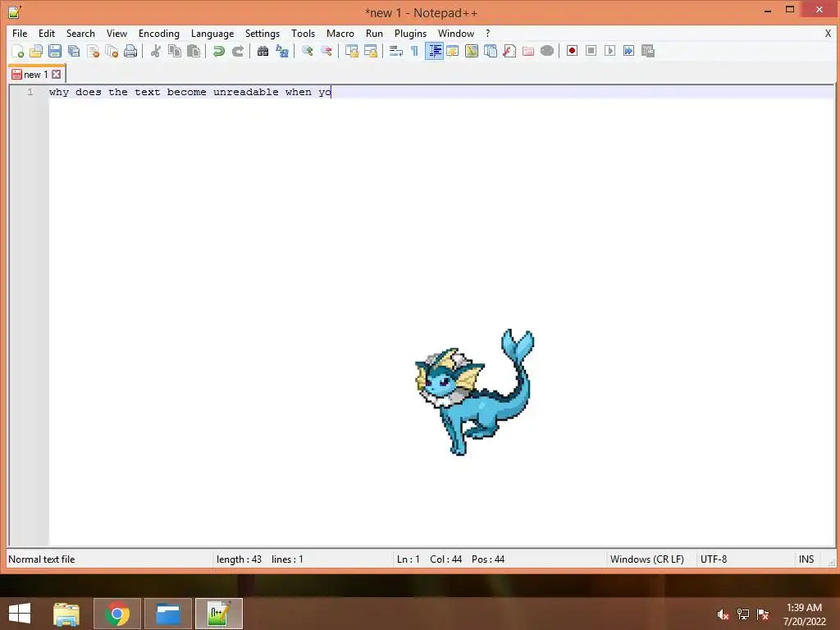Image resolution: width=840 pixels, height=630 pixels.
Task: Toggle show all characters
Action: pos(414,51)
